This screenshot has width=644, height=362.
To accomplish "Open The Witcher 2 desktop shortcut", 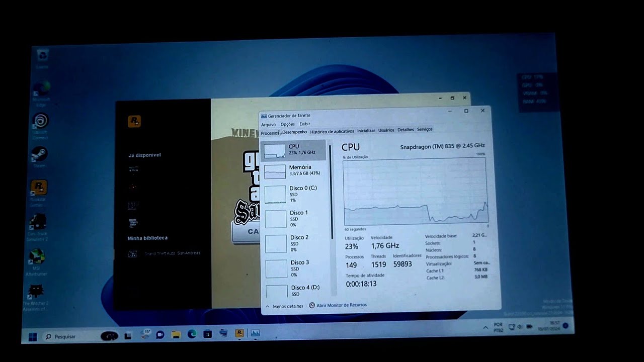I will coord(35,297).
